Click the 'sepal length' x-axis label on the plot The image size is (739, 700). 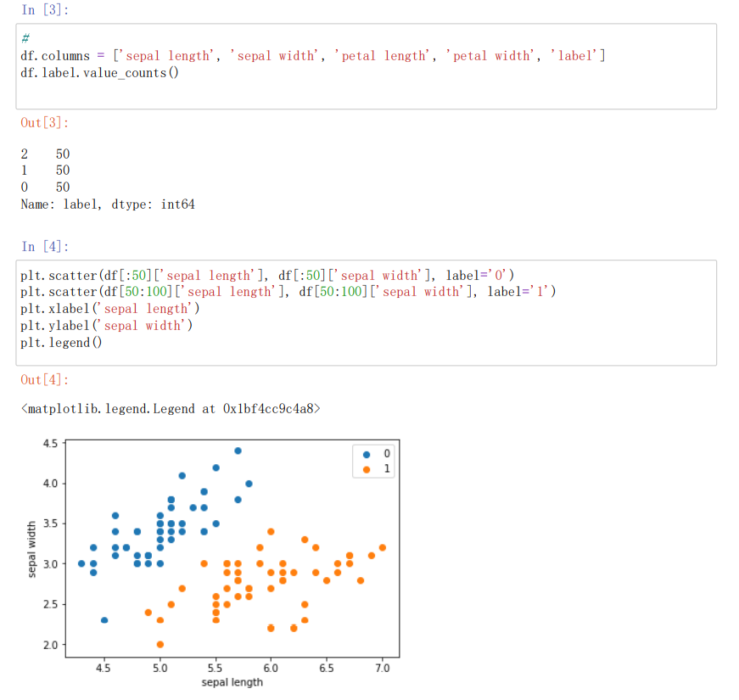232,682
